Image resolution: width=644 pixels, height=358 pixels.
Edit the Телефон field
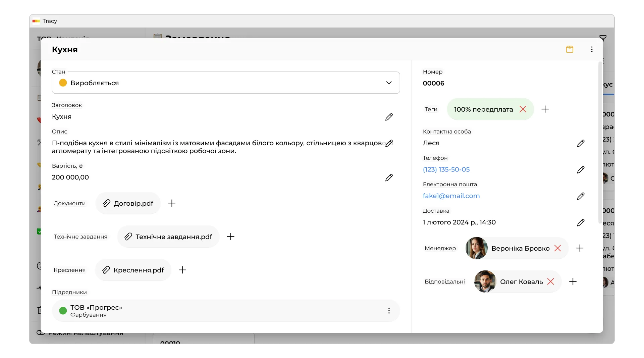pos(581,170)
